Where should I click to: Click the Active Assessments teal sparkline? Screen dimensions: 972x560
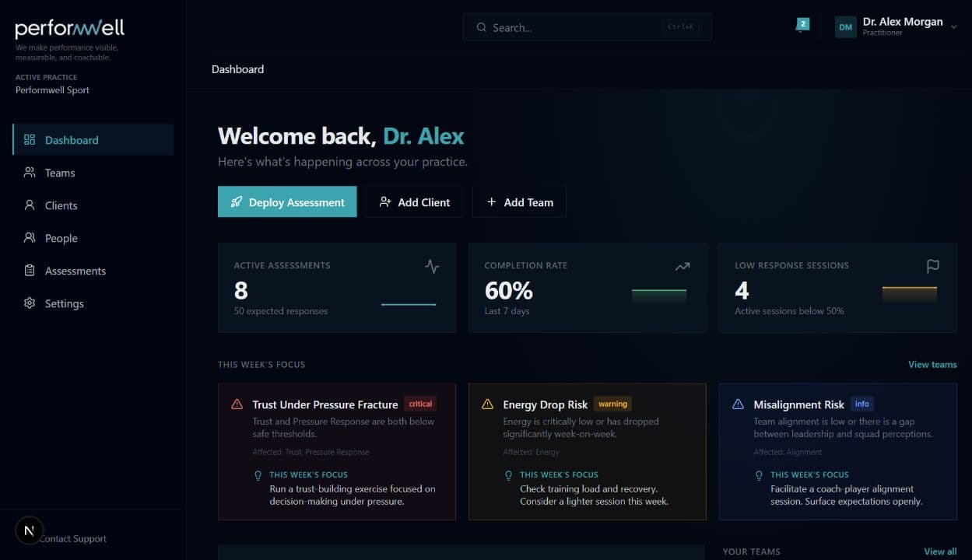tap(409, 304)
